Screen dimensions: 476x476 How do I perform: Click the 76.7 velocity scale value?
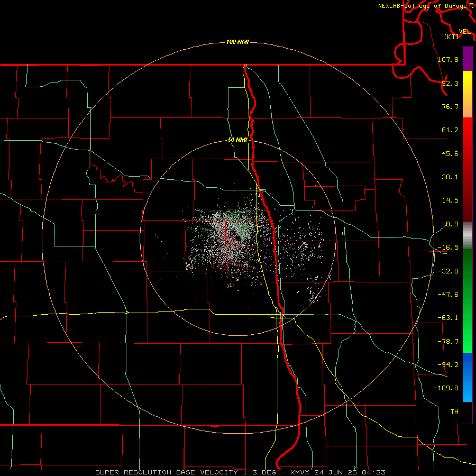click(450, 106)
